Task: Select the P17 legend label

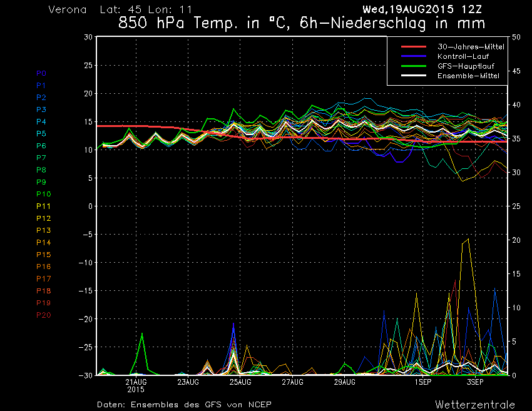Action: [x=44, y=279]
